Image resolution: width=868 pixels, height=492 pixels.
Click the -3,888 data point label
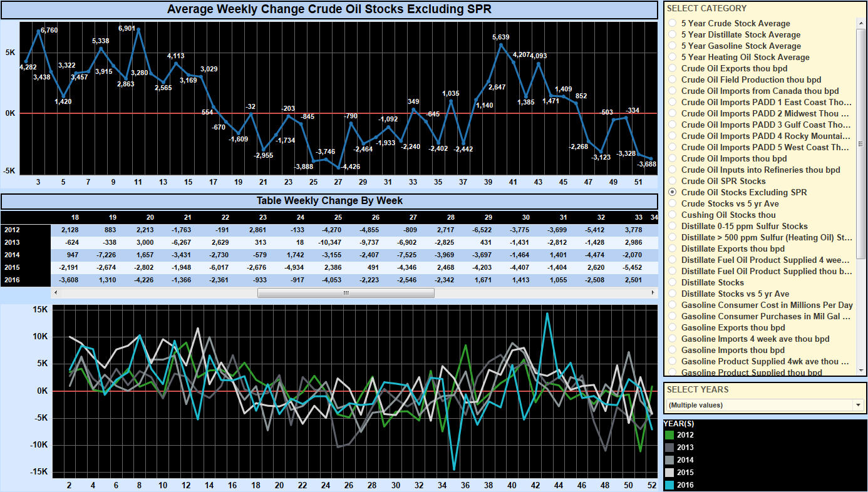point(304,167)
